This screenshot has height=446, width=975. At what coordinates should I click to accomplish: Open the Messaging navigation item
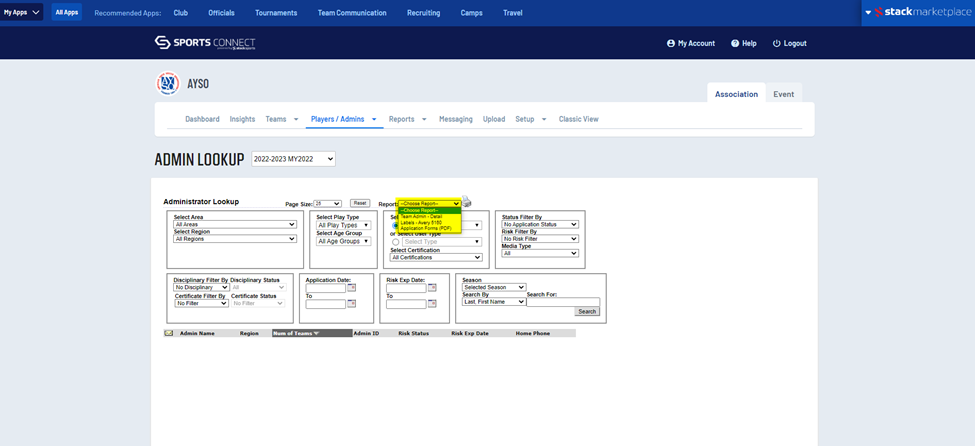pos(455,119)
